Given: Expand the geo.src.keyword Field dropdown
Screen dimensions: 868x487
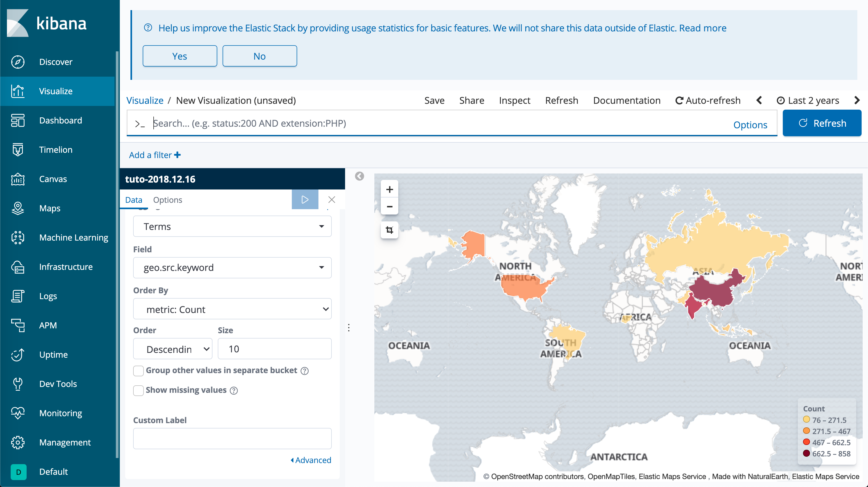Looking at the screenshot, I should coord(232,267).
